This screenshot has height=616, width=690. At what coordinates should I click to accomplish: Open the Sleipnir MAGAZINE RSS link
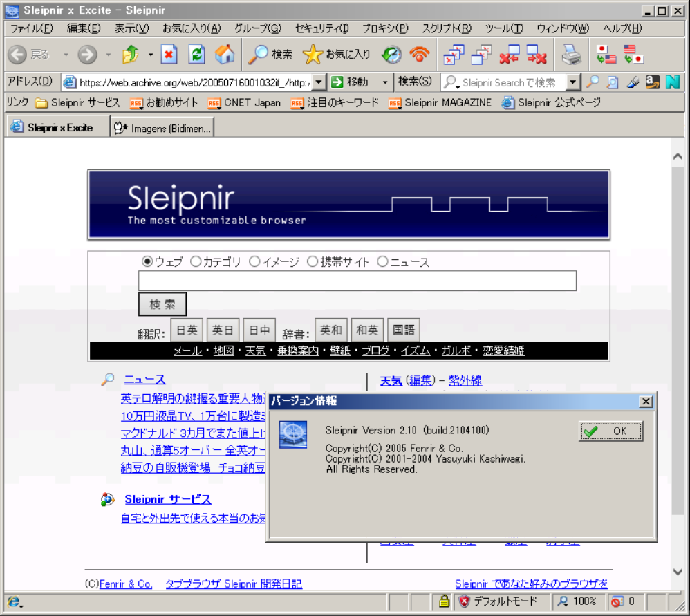pyautogui.click(x=440, y=103)
